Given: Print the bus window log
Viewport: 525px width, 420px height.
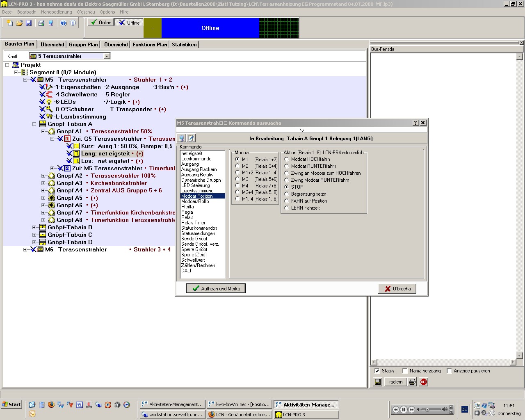Looking at the screenshot, I should (x=412, y=382).
